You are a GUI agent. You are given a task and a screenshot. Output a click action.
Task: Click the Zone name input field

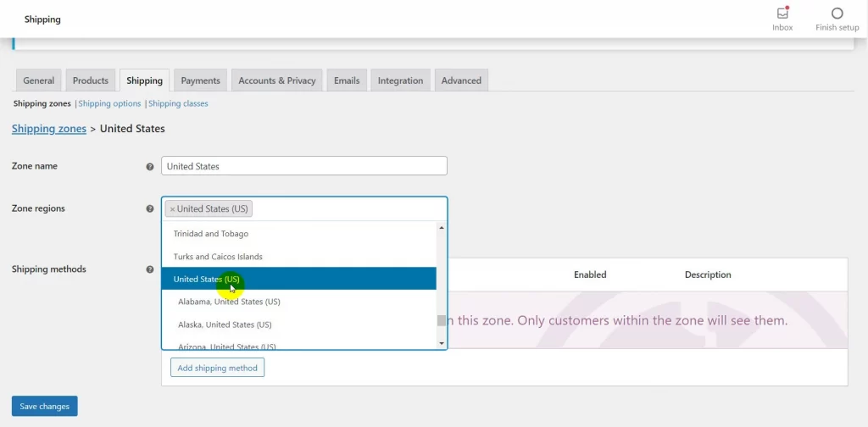(304, 166)
